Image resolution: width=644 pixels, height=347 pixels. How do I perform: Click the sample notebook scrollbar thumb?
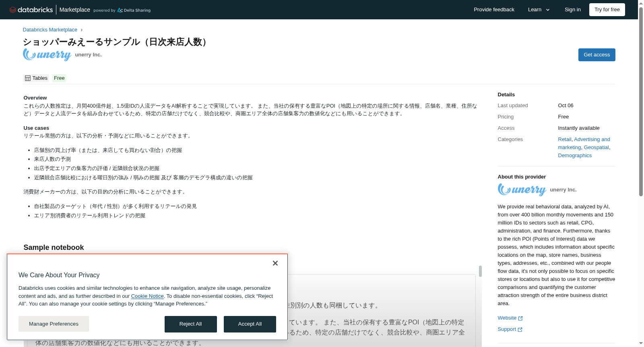(480, 271)
